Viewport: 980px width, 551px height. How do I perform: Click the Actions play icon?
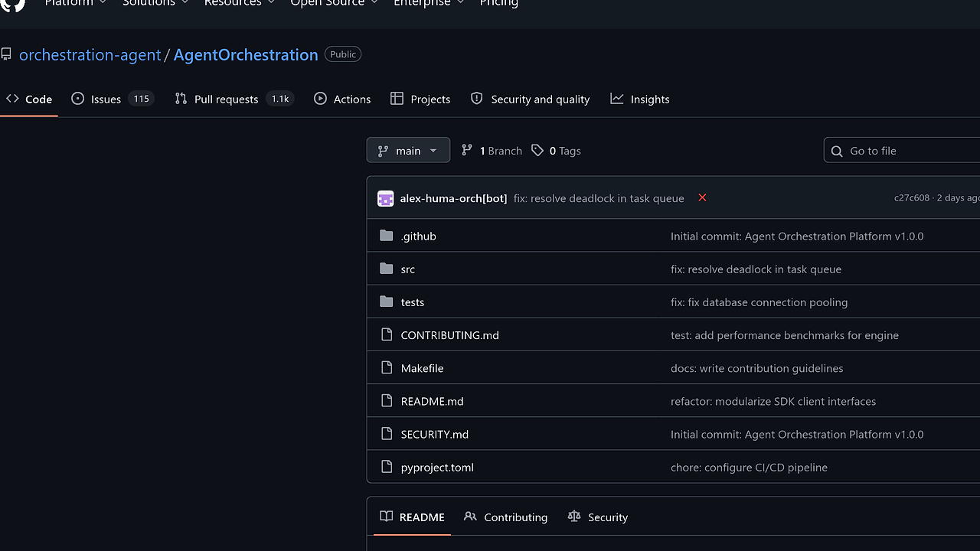pyautogui.click(x=320, y=99)
